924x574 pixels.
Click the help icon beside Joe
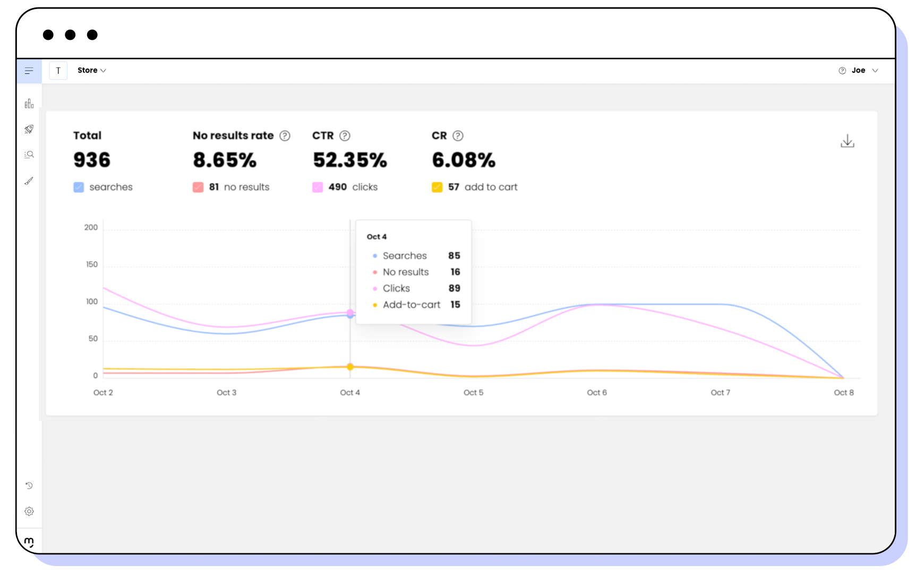point(842,71)
